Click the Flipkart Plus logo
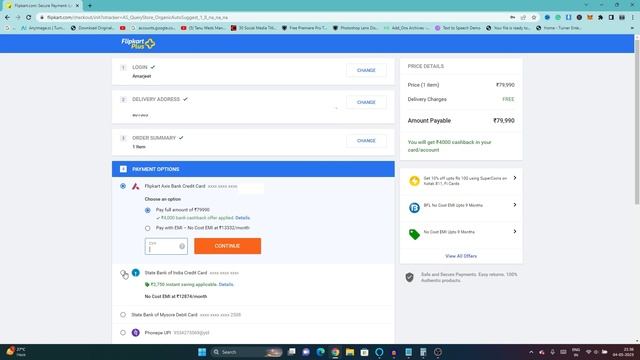The width and height of the screenshot is (640, 360). tap(138, 43)
